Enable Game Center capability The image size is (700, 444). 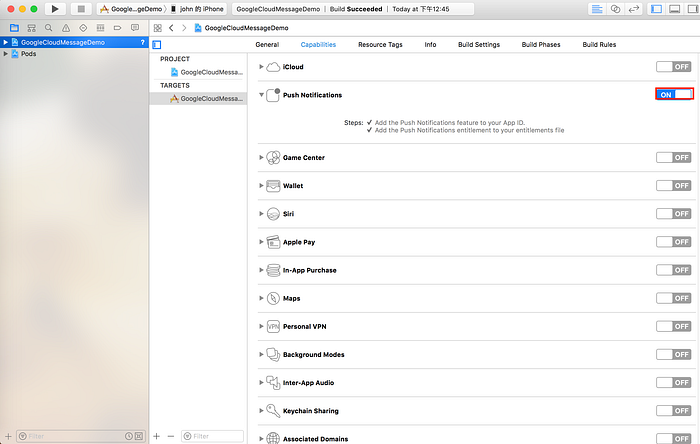tap(674, 158)
